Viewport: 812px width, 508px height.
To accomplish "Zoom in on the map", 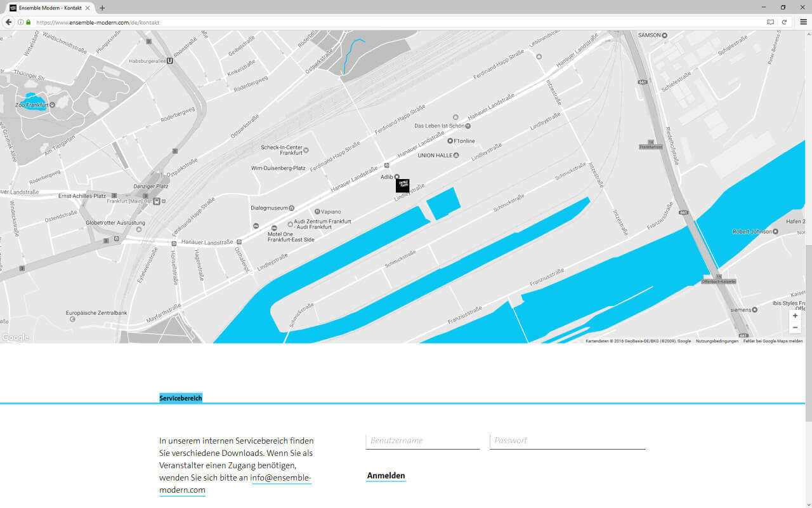I will pos(795,316).
